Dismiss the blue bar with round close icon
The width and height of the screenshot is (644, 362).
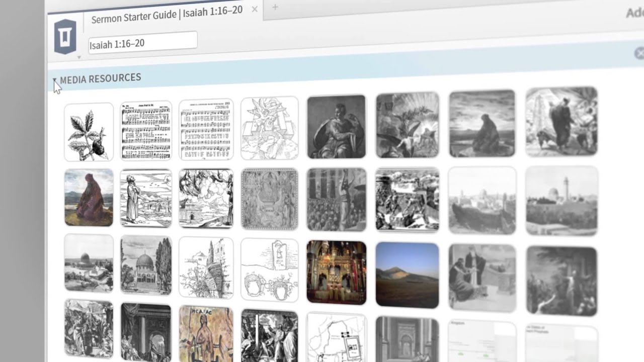(x=639, y=53)
